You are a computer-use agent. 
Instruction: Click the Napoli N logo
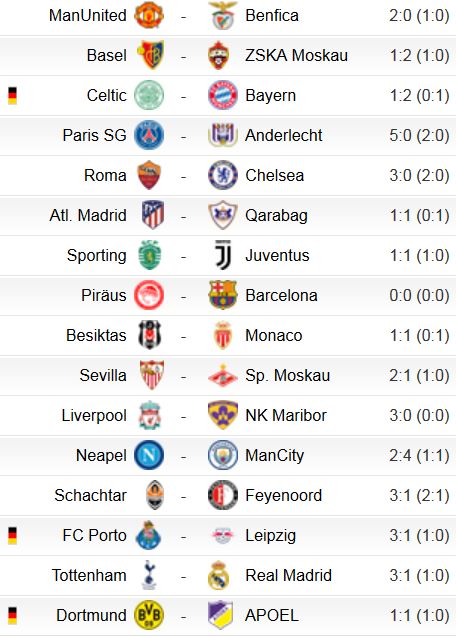[x=149, y=455]
